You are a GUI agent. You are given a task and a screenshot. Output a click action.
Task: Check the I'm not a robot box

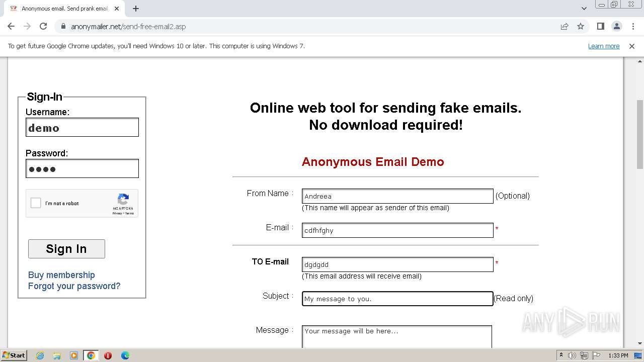(36, 203)
